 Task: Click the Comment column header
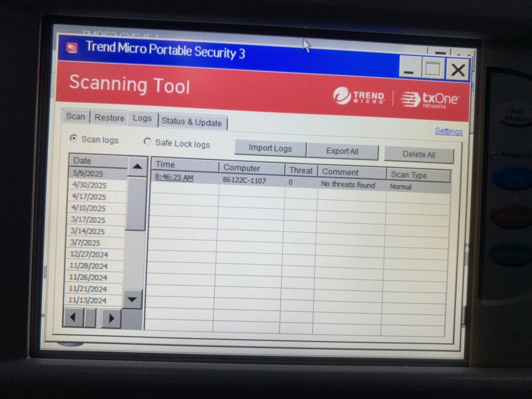[352, 172]
